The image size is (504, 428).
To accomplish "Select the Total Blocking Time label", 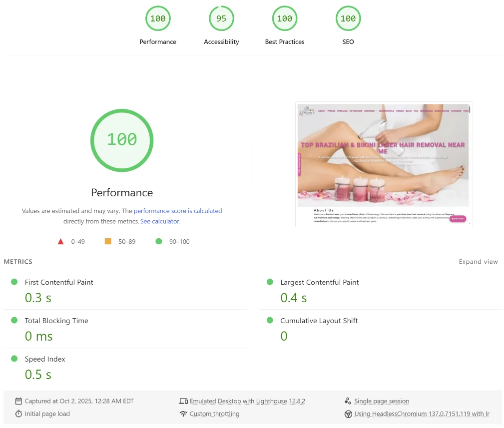I will pyautogui.click(x=56, y=321).
